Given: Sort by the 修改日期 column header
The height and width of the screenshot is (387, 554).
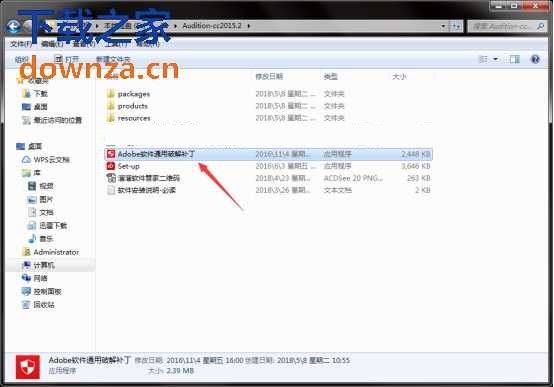Looking at the screenshot, I should click(x=269, y=76).
